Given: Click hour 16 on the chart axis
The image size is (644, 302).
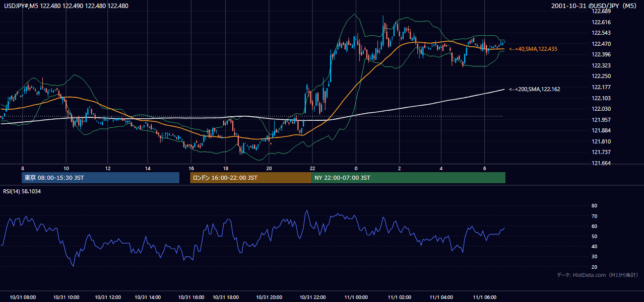Looking at the screenshot, I should [191, 168].
